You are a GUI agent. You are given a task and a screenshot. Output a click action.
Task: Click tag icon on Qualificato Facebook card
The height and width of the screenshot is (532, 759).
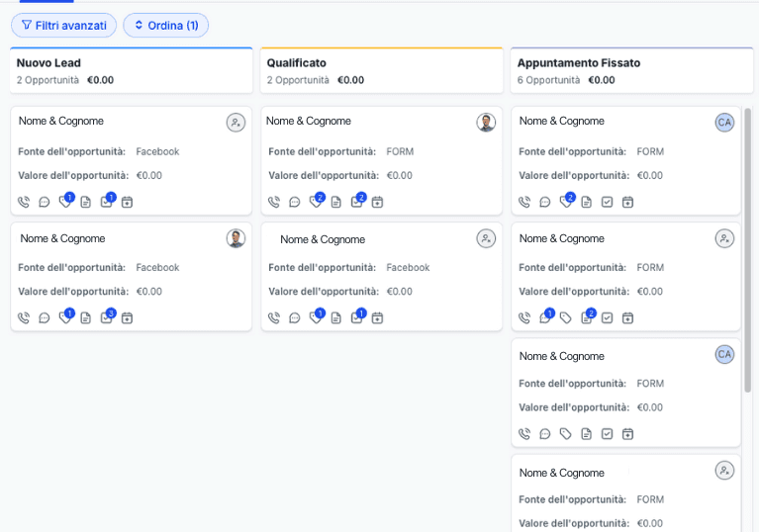[x=316, y=317]
